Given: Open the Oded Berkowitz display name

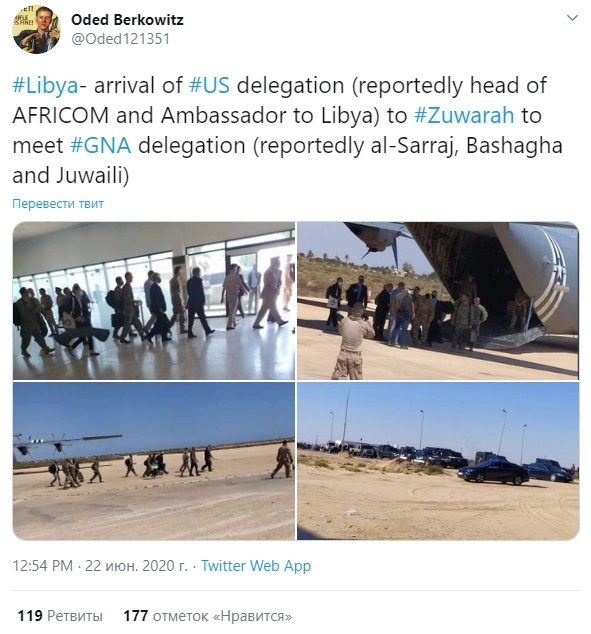Looking at the screenshot, I should pos(127,19).
